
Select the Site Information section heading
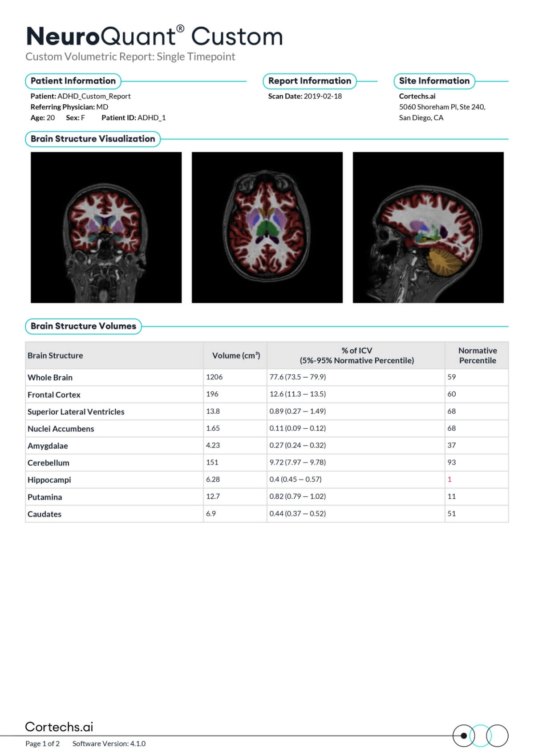tap(434, 81)
